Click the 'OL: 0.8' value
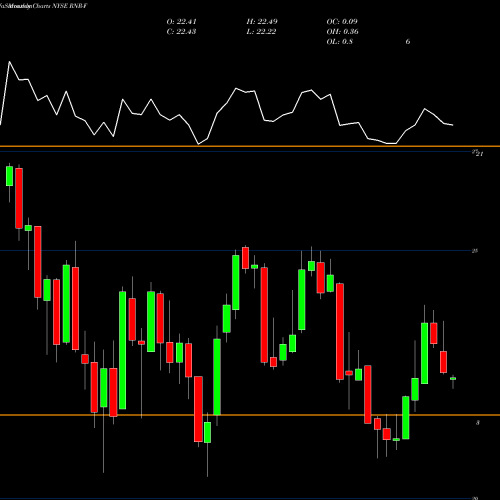This screenshot has height=500, width=500. (x=339, y=42)
